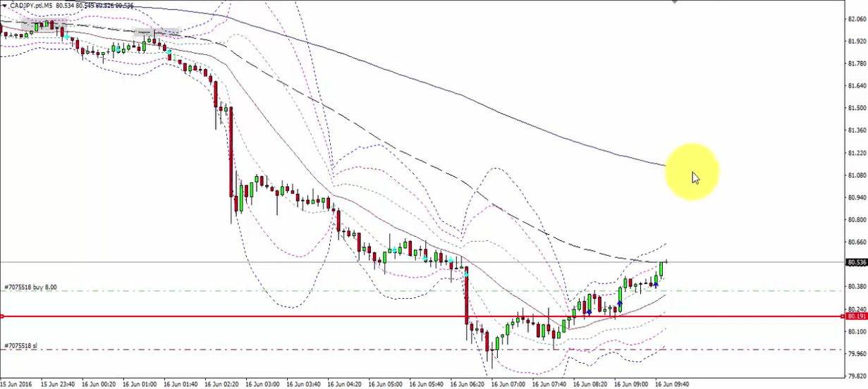Click the 81.080 price scale value

(857, 175)
